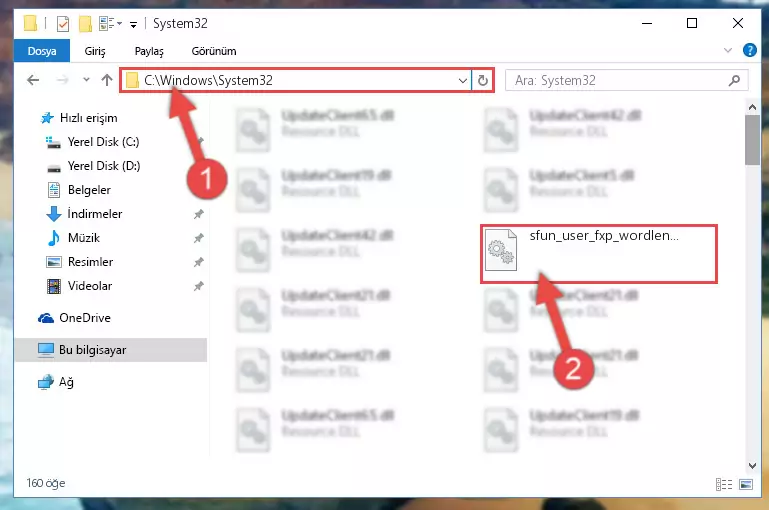The image size is (769, 510).
Task: Click the pin icon next to Müzik
Action: pos(198,238)
